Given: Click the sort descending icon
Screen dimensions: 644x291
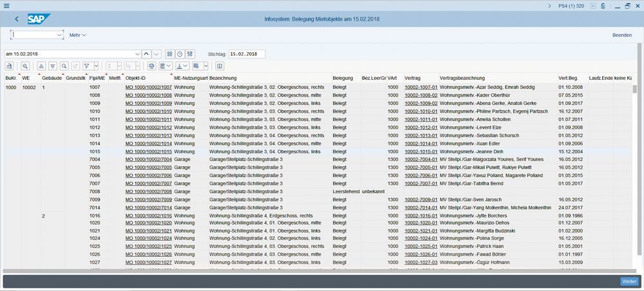Looking at the screenshot, I should tap(53, 66).
